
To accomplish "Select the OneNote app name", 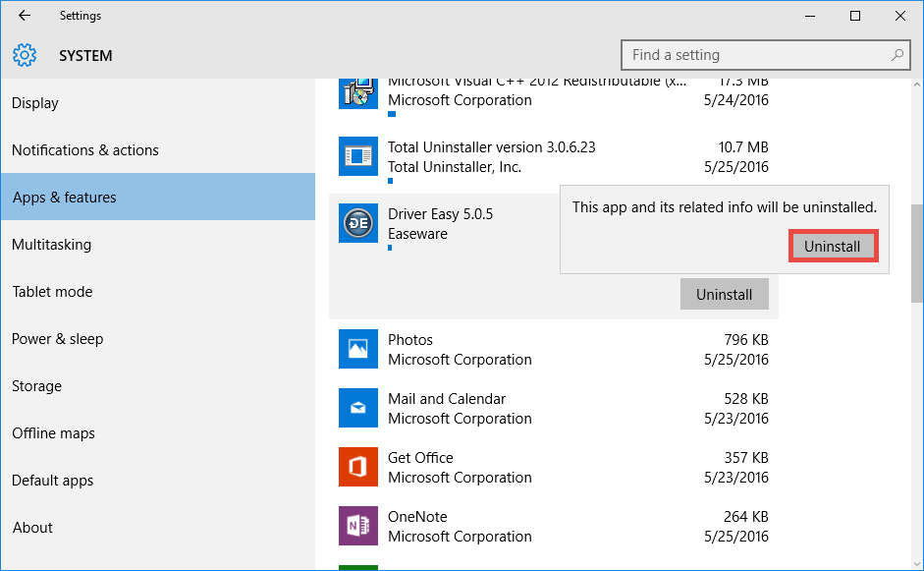I will 417,517.
